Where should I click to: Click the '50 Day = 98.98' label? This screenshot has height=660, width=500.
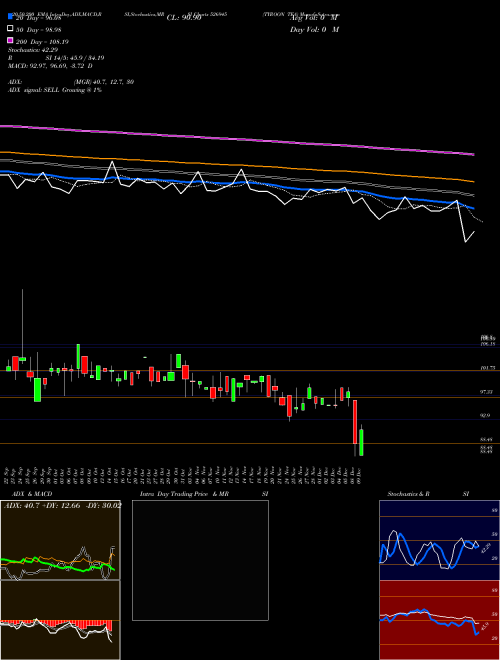(38, 30)
